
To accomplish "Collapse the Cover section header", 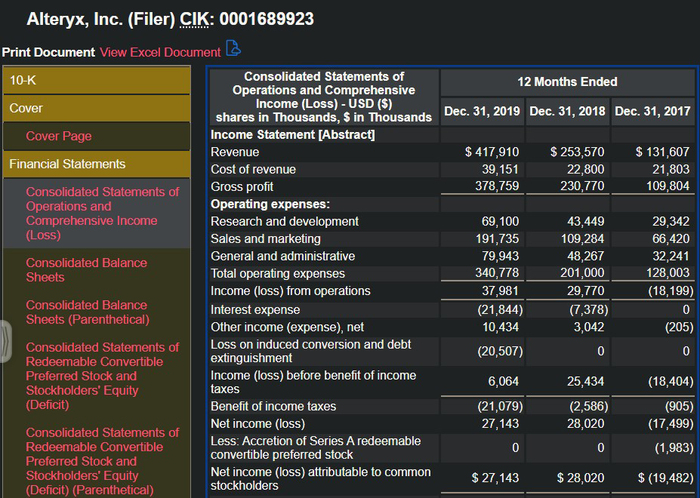I will [x=95, y=108].
